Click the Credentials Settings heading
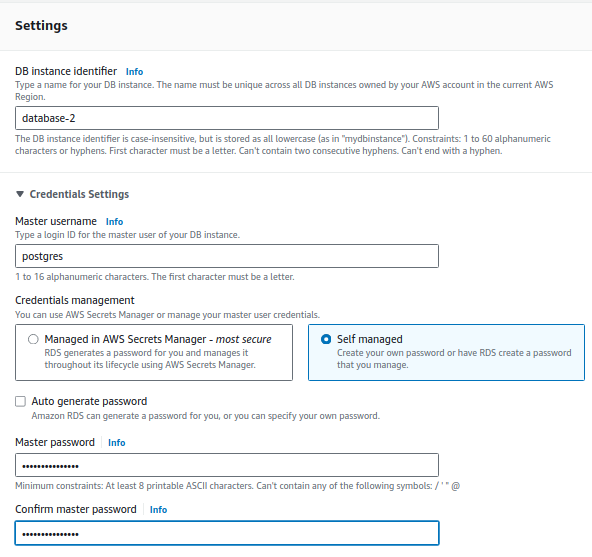This screenshot has width=592, height=557. pos(79,194)
